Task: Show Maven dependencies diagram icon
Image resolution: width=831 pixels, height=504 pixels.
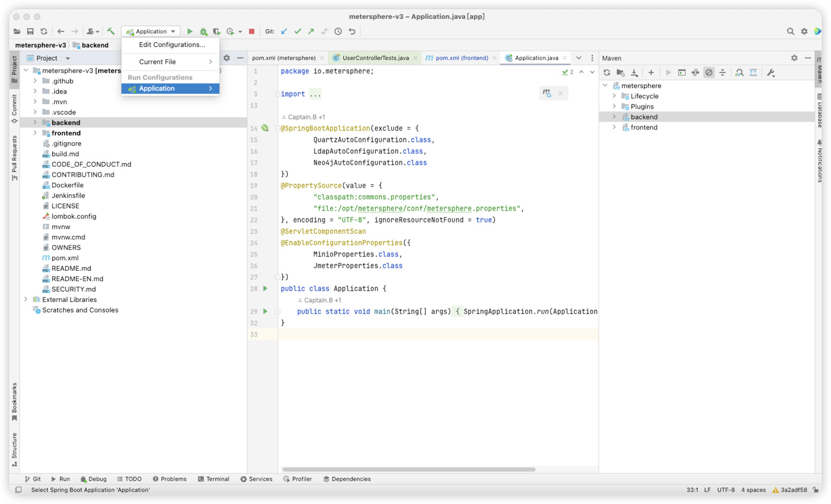Action: point(753,72)
